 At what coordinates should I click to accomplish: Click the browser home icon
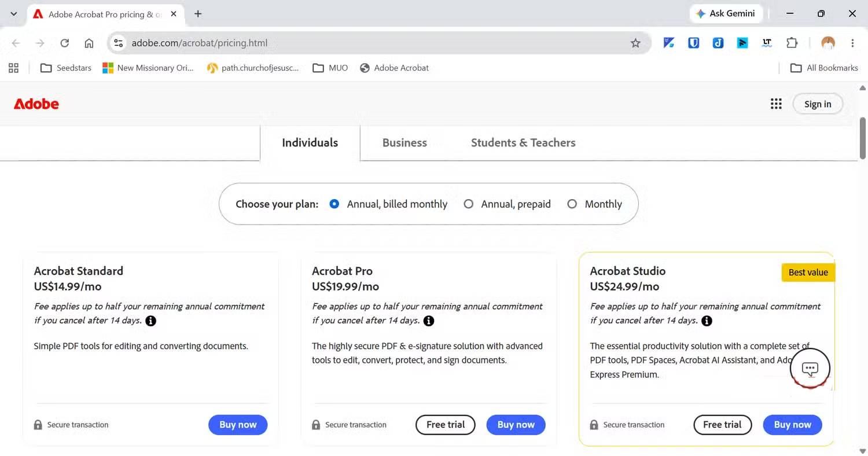[89, 43]
